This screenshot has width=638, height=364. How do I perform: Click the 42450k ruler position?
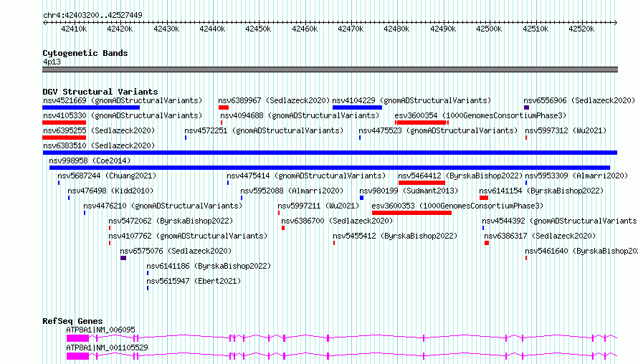[258, 29]
